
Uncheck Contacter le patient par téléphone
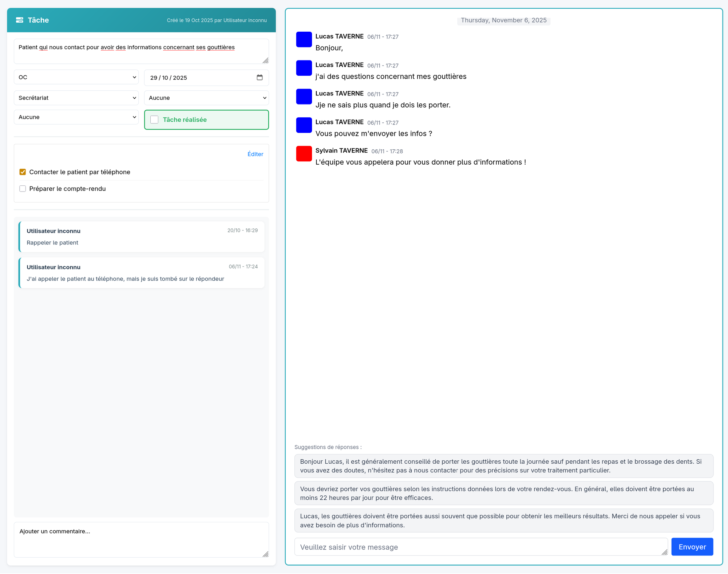pos(23,172)
